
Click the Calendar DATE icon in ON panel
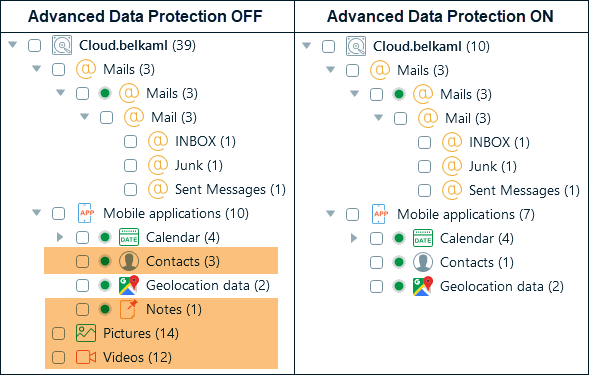point(423,238)
